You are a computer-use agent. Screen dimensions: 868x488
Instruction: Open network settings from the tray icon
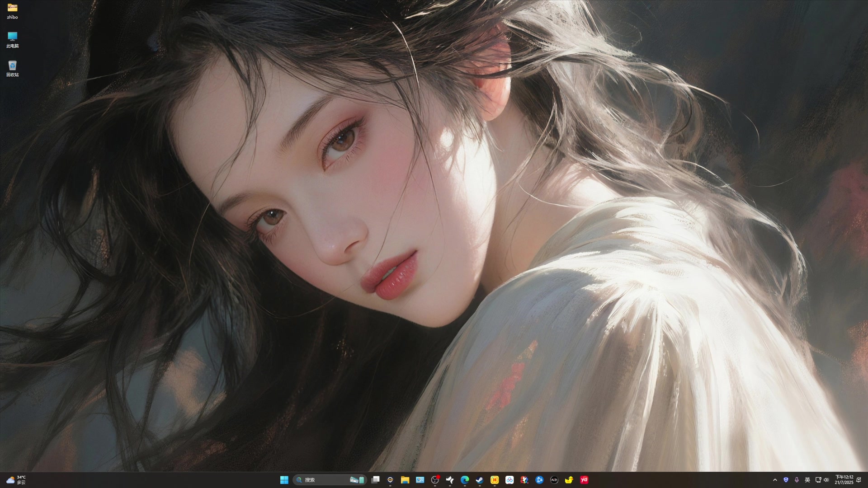coord(818,480)
